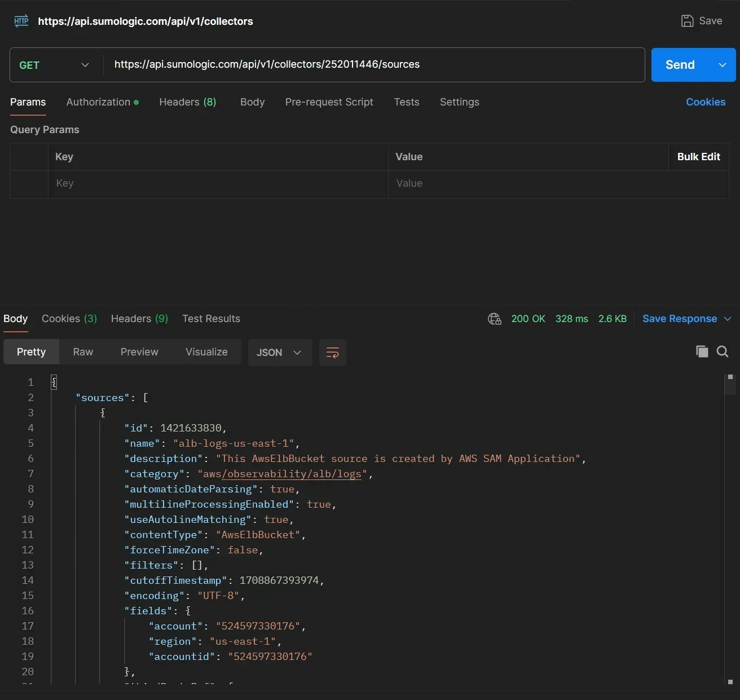The image size is (740, 700).
Task: Switch to the request Body tab
Action: coord(252,102)
